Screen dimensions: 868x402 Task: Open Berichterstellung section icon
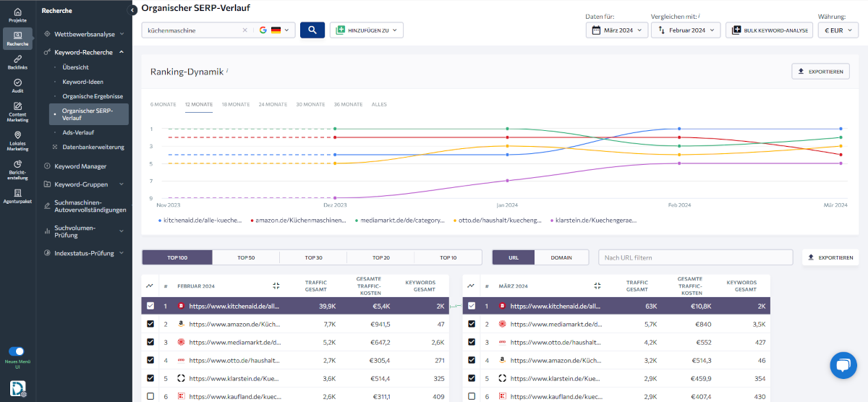click(17, 168)
